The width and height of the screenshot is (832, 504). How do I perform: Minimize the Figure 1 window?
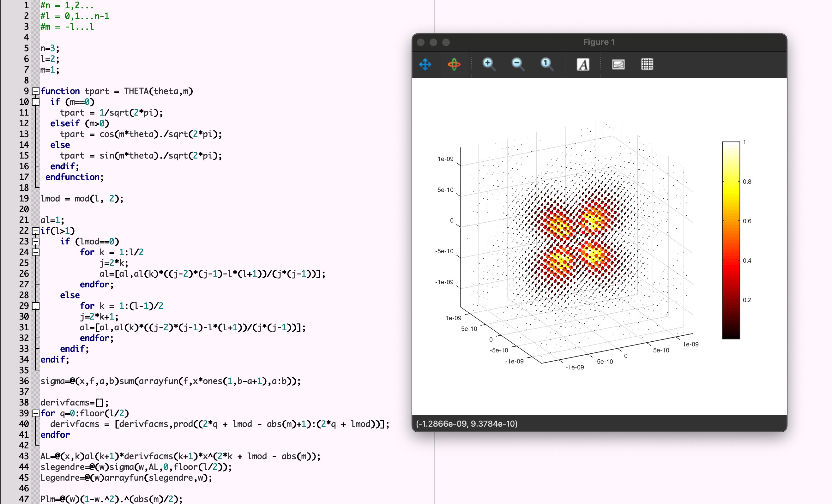[x=433, y=42]
